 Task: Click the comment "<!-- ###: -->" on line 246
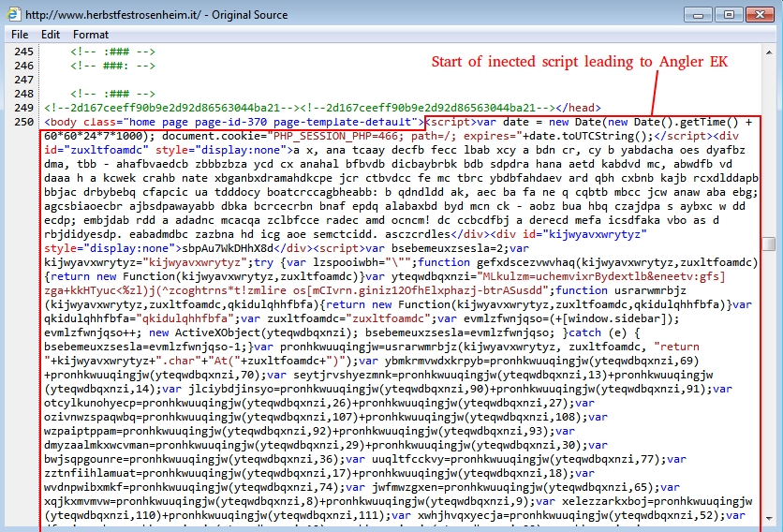(x=112, y=66)
